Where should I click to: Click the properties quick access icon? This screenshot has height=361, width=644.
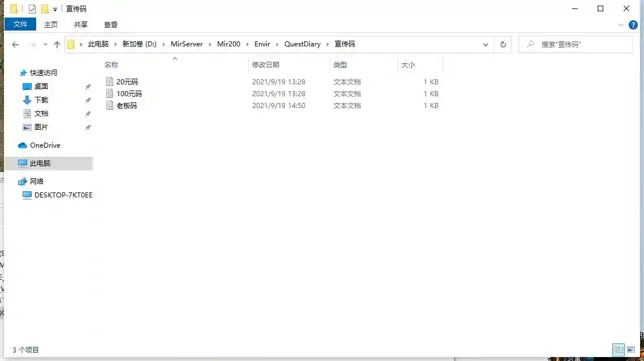(x=32, y=8)
